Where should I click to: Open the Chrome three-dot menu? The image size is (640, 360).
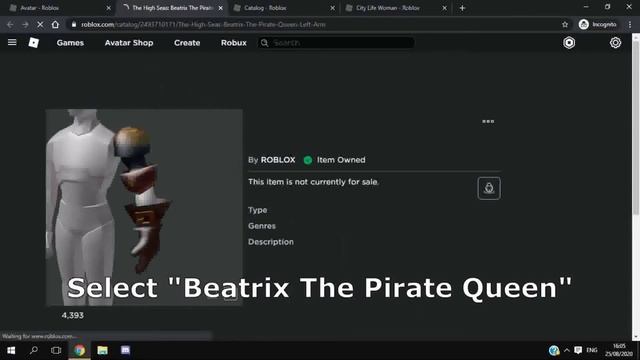click(630, 24)
